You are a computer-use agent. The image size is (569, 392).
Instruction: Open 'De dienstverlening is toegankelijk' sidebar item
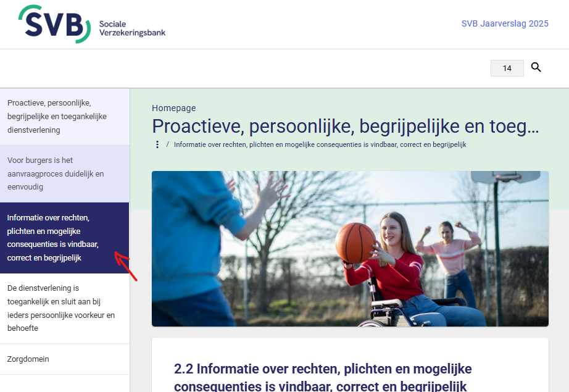(65, 308)
